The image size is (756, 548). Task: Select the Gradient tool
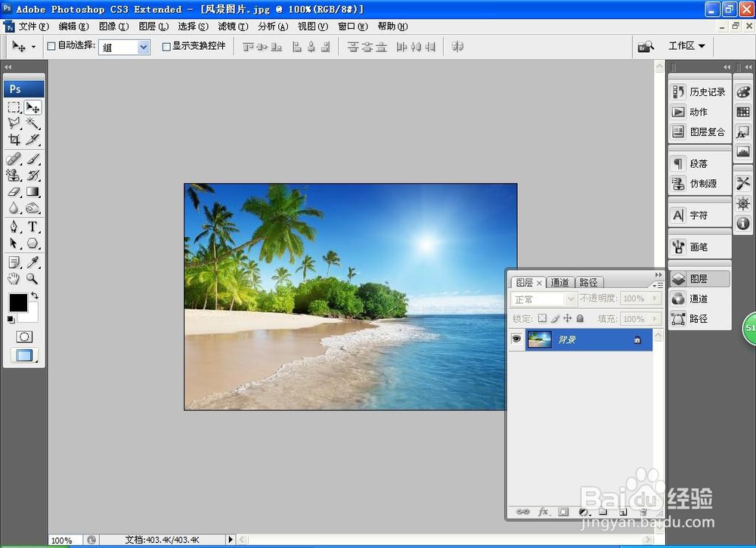[x=33, y=191]
